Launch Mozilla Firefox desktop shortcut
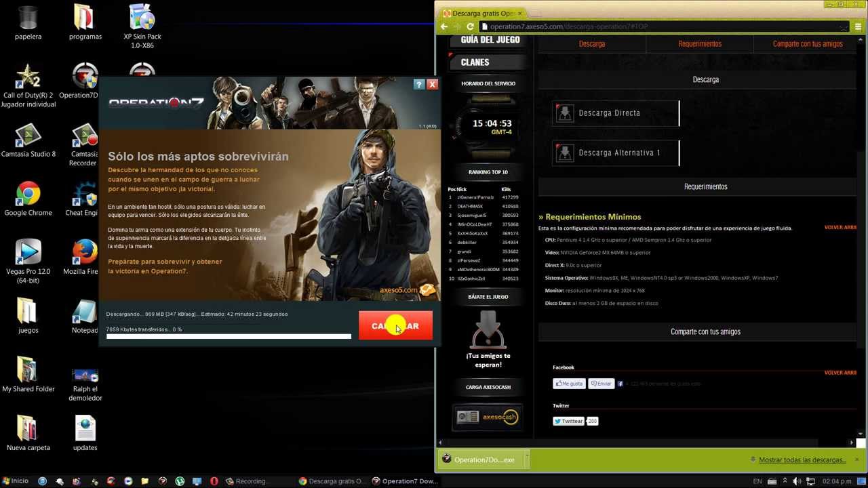Viewport: 868px width, 488px height. (85, 258)
